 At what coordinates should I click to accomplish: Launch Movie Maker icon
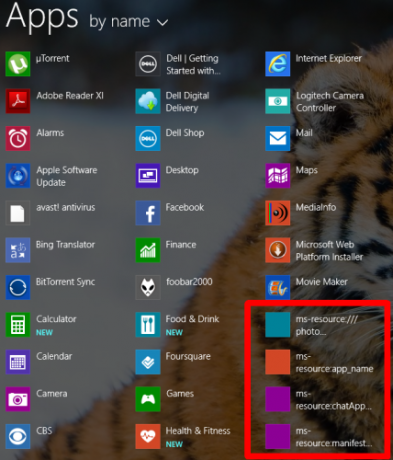pos(278,287)
